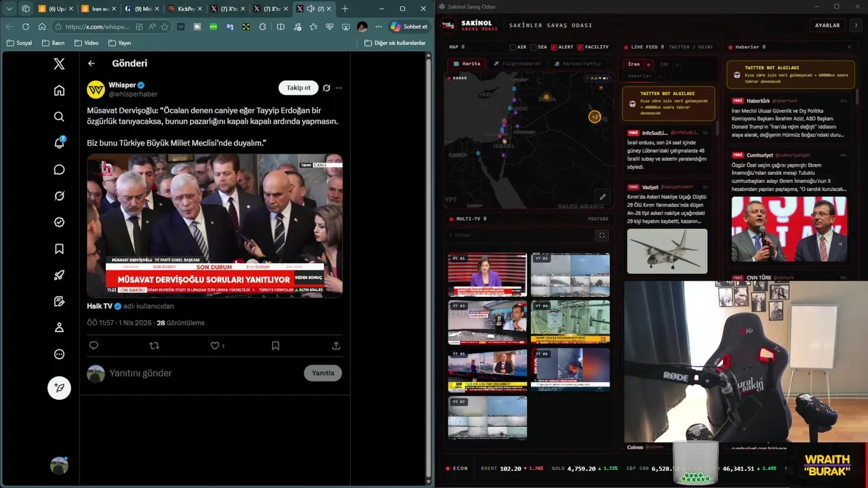The image size is (868, 488).
Task: Click the Grok icon next to Takip et
Action: tap(326, 87)
